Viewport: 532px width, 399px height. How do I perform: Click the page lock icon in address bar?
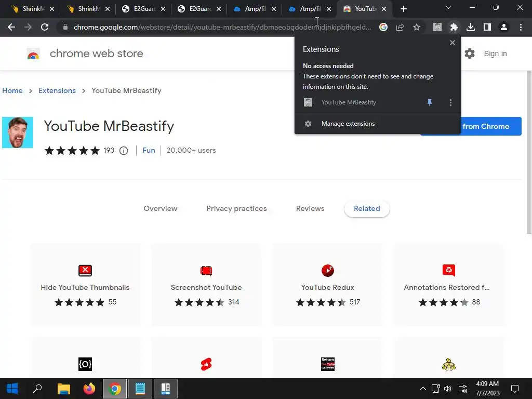[x=65, y=27]
